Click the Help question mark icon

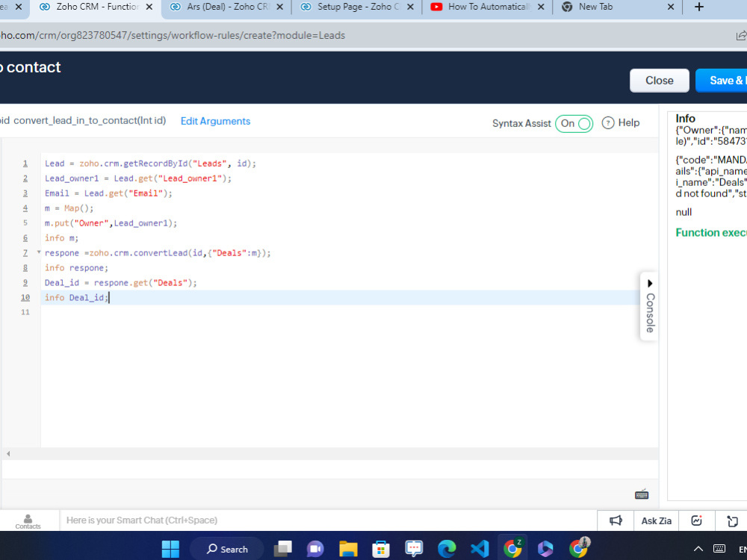pyautogui.click(x=608, y=123)
